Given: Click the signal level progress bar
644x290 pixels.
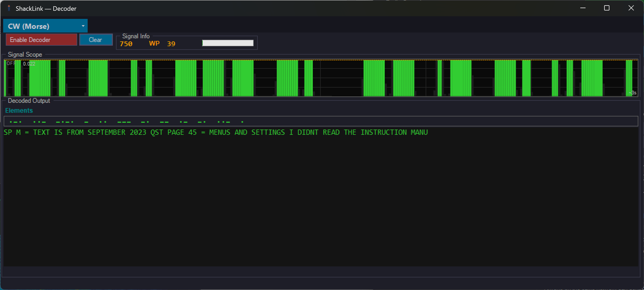Looking at the screenshot, I should point(228,43).
